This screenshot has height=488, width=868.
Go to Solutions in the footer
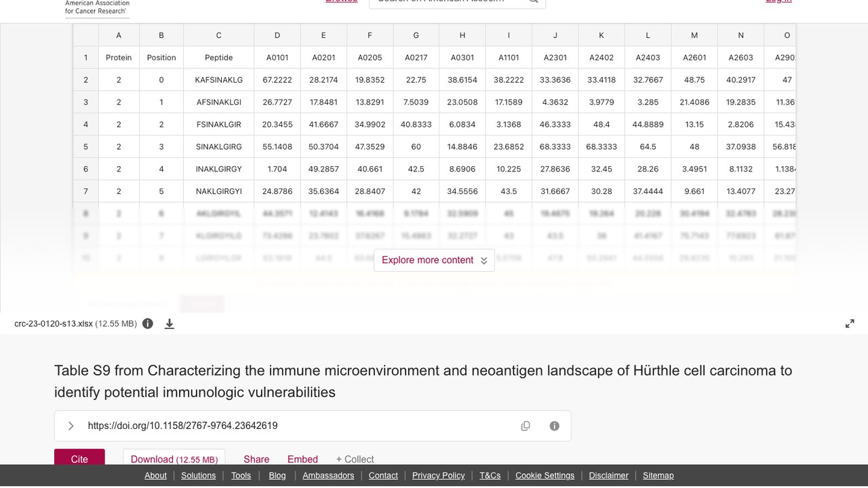point(199,476)
